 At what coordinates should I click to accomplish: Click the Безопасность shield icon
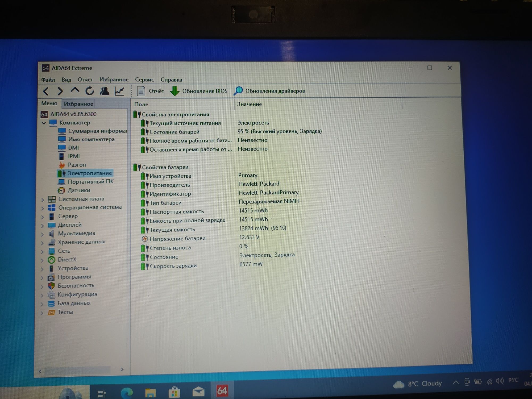pos(51,286)
